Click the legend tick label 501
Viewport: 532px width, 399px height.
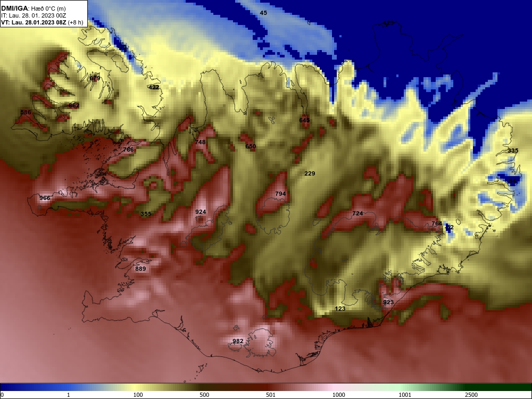point(271,395)
